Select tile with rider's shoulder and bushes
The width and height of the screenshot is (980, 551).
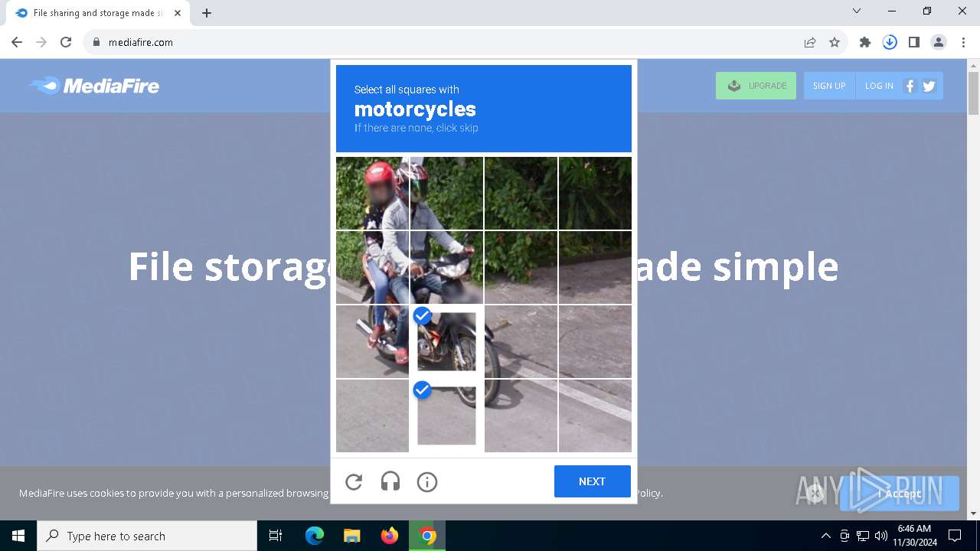coord(446,193)
